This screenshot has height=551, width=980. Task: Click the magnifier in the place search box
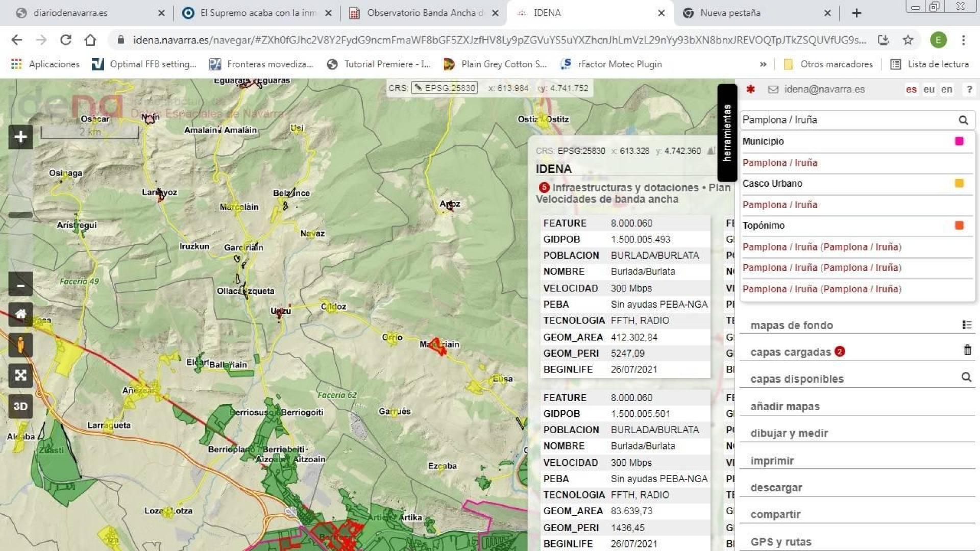click(x=964, y=120)
